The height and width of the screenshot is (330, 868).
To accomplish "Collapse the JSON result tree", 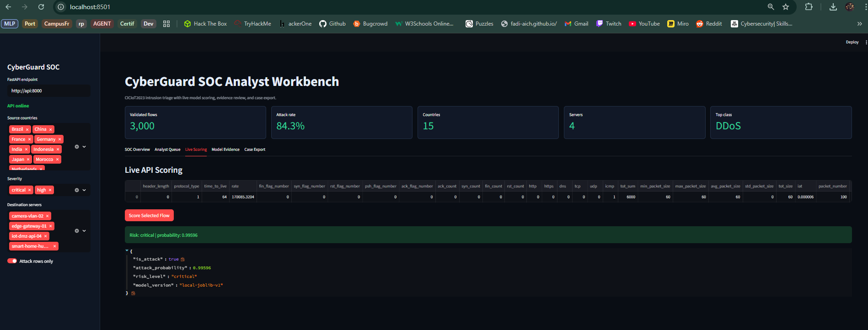I will (127, 250).
